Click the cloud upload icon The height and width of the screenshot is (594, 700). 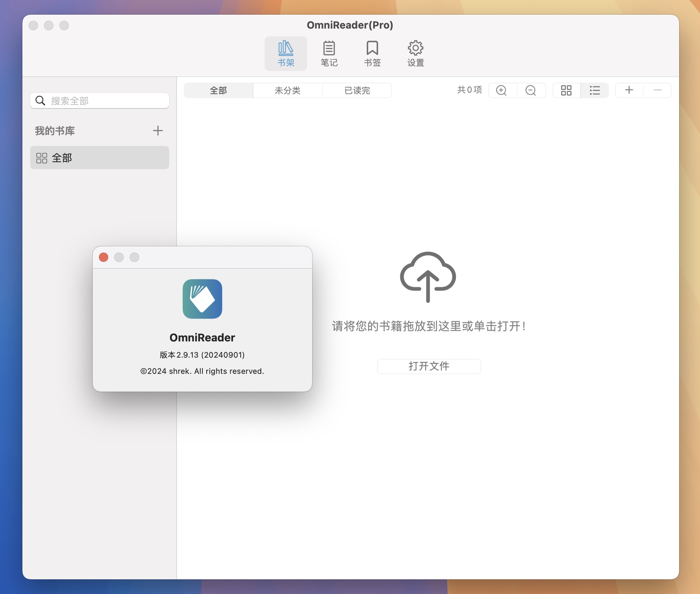[428, 277]
